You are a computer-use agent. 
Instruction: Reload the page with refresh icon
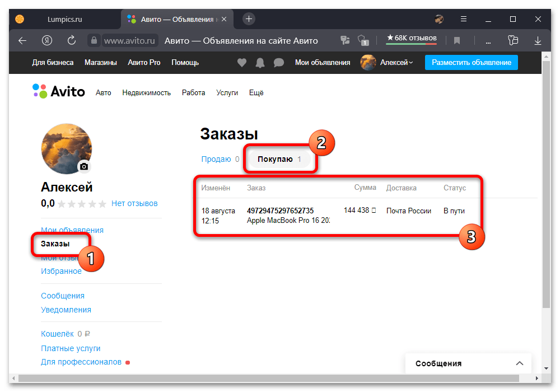tap(72, 40)
